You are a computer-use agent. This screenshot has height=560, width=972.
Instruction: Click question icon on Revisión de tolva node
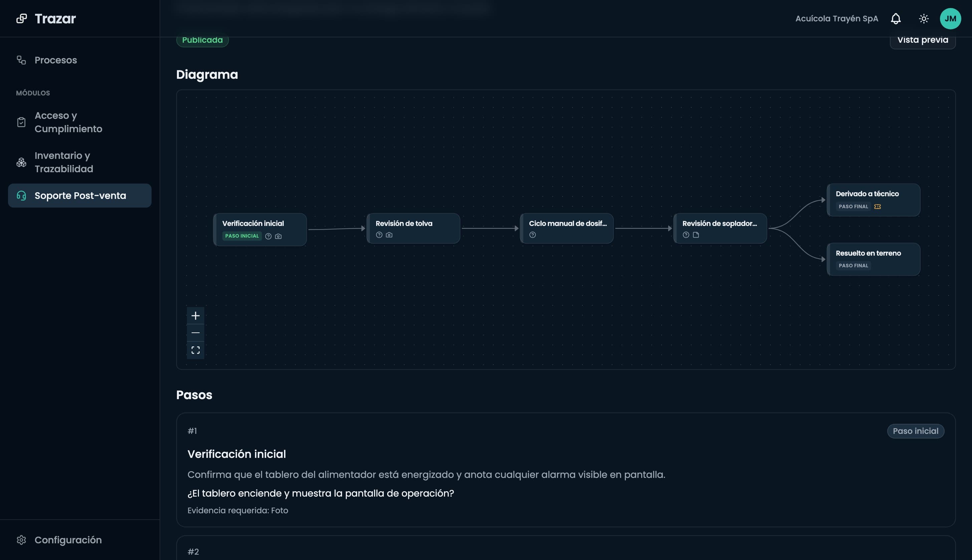[379, 235]
